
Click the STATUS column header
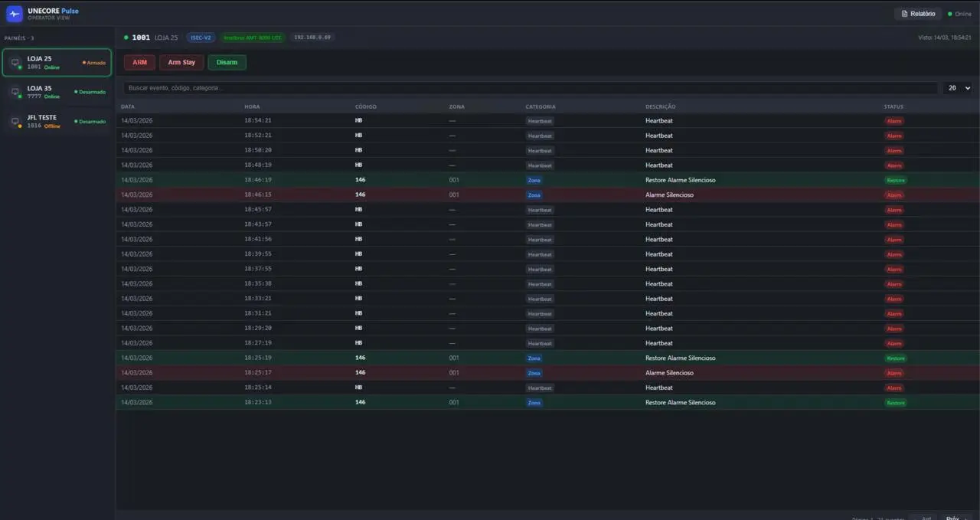(893, 106)
